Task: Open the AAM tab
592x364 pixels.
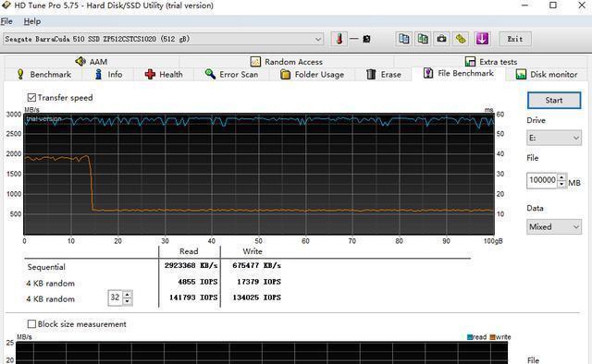Action: 92,62
